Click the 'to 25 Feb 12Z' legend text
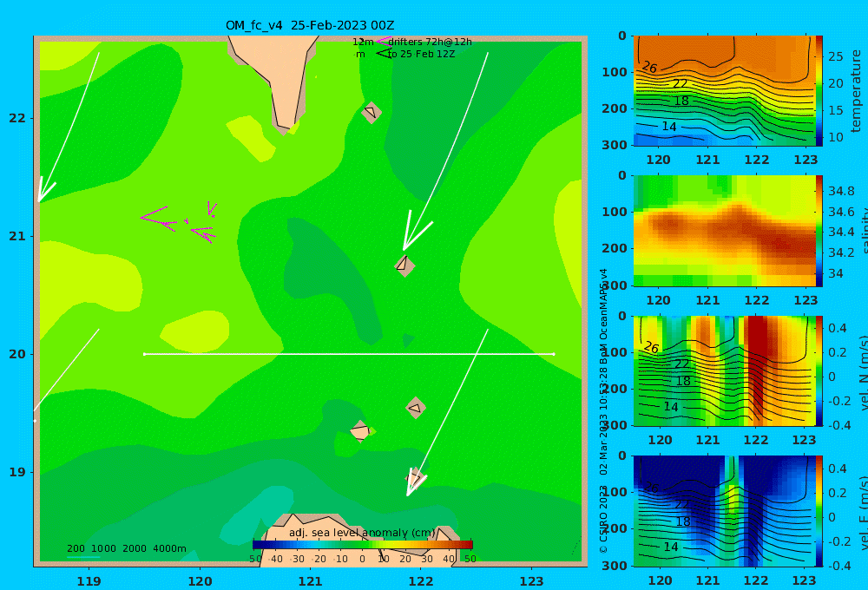Viewport: 868px width, 590px height. click(421, 55)
